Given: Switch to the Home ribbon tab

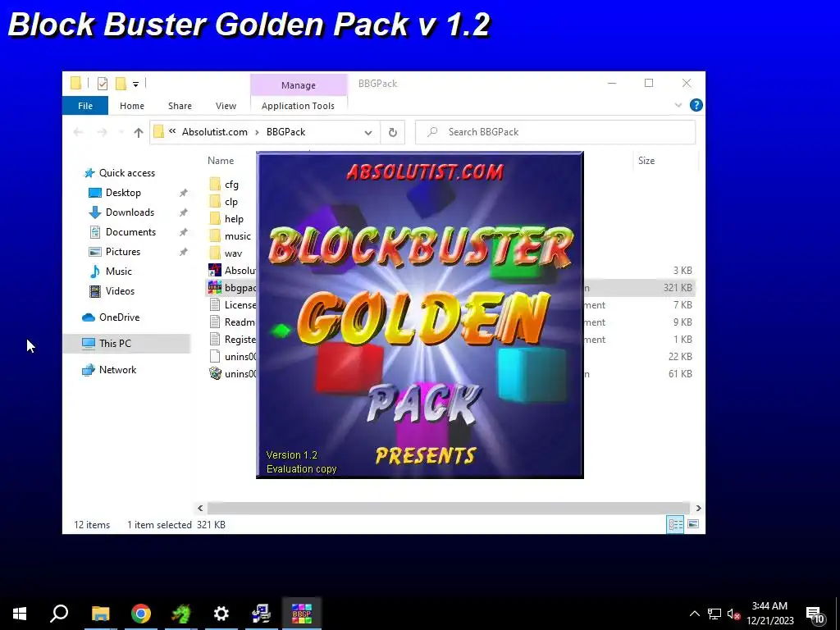Looking at the screenshot, I should 132,106.
